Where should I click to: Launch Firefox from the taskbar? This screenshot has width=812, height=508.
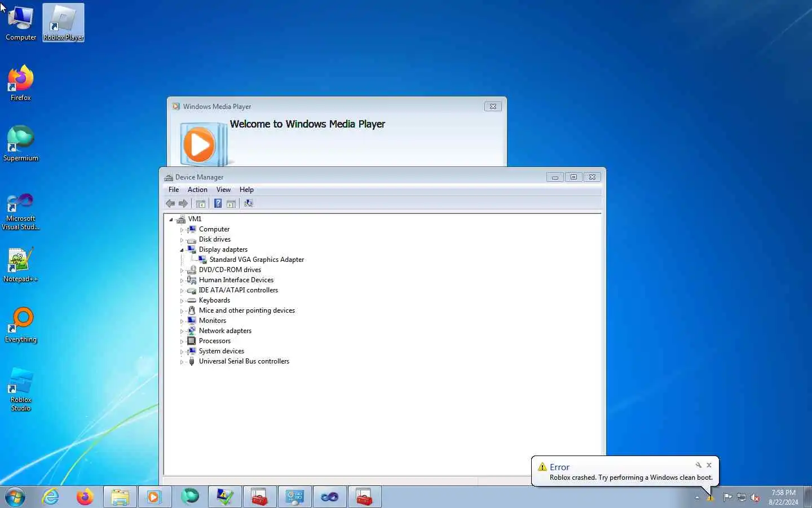85,497
